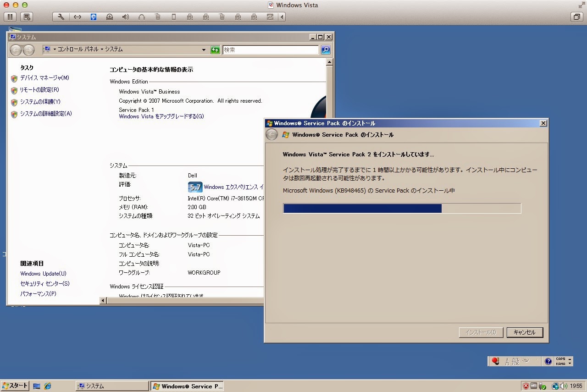Switch input mode via the A button on language bar
The height and width of the screenshot is (392, 587).
click(507, 361)
